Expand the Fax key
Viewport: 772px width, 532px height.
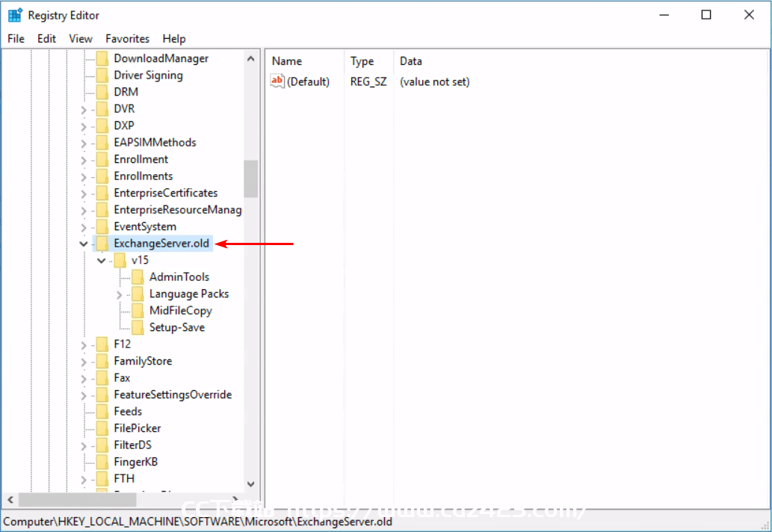(84, 379)
